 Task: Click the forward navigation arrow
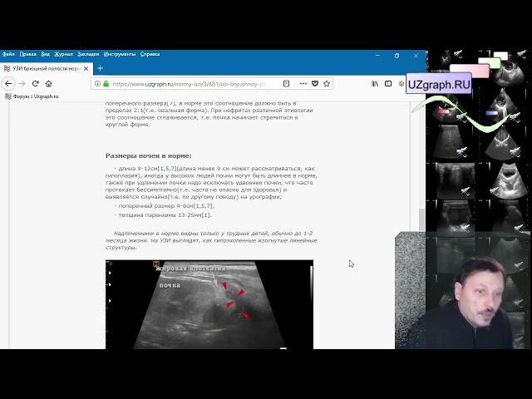coord(22,83)
